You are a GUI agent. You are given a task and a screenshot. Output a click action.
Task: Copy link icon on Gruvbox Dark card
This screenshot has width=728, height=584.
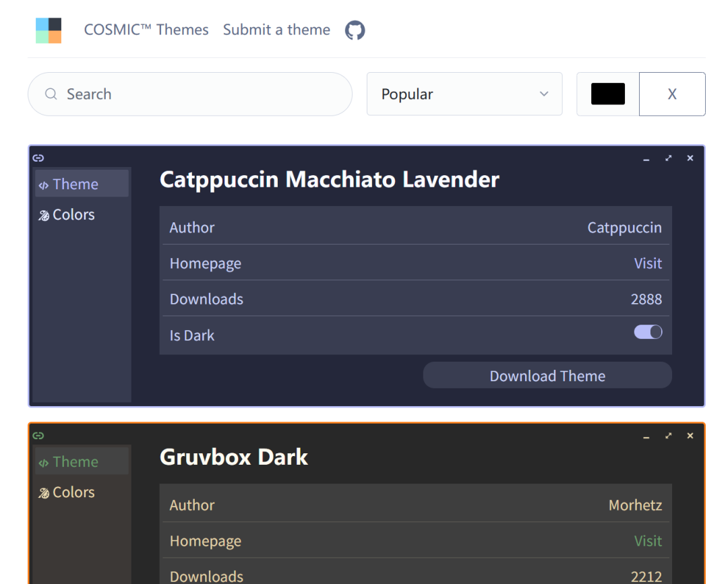pos(38,436)
